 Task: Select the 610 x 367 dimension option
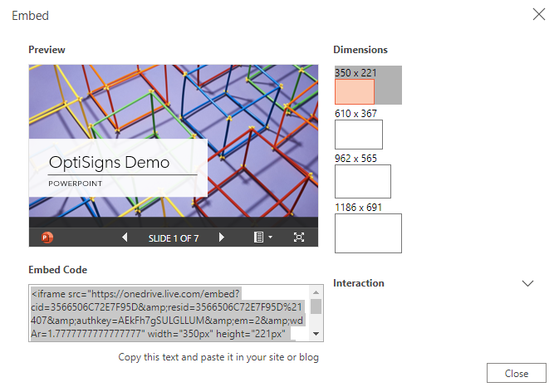click(x=359, y=135)
